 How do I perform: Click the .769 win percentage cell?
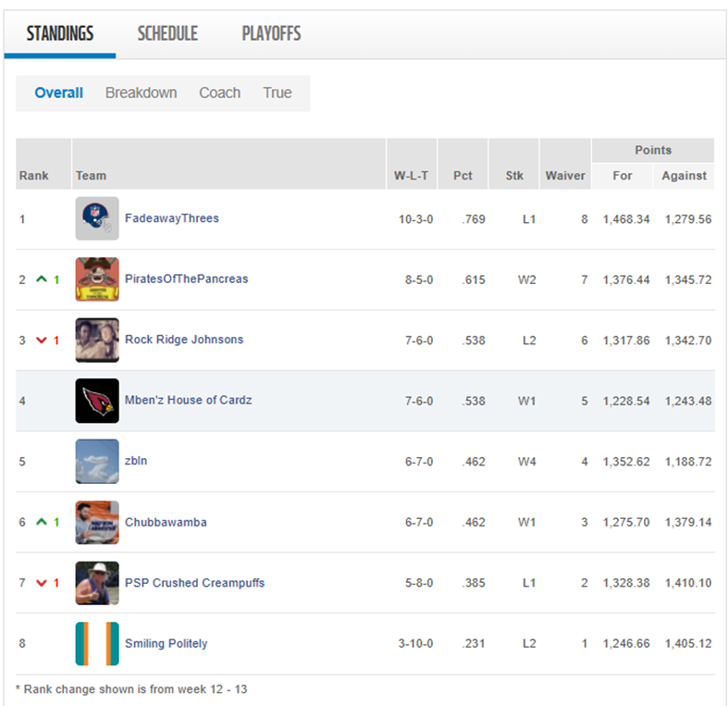pyautogui.click(x=474, y=219)
